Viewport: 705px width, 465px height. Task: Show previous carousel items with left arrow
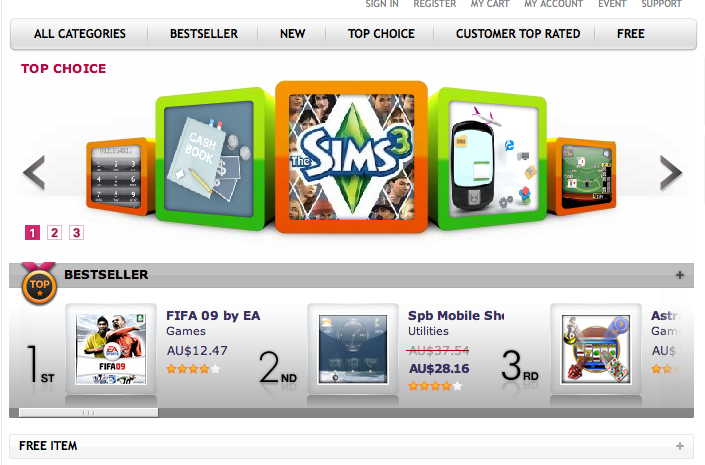(34, 172)
